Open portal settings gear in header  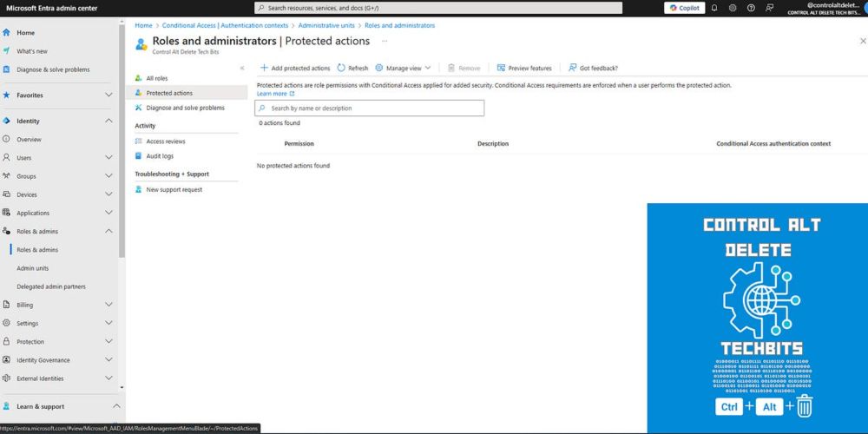point(733,8)
